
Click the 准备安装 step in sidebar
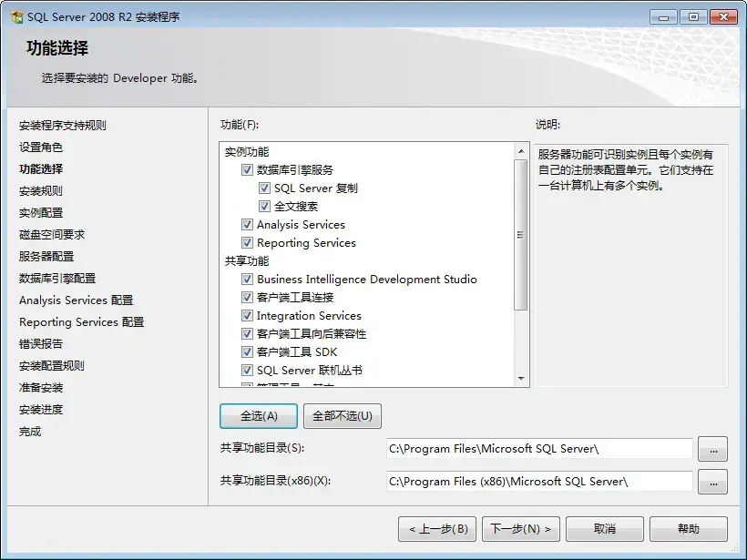41,388
